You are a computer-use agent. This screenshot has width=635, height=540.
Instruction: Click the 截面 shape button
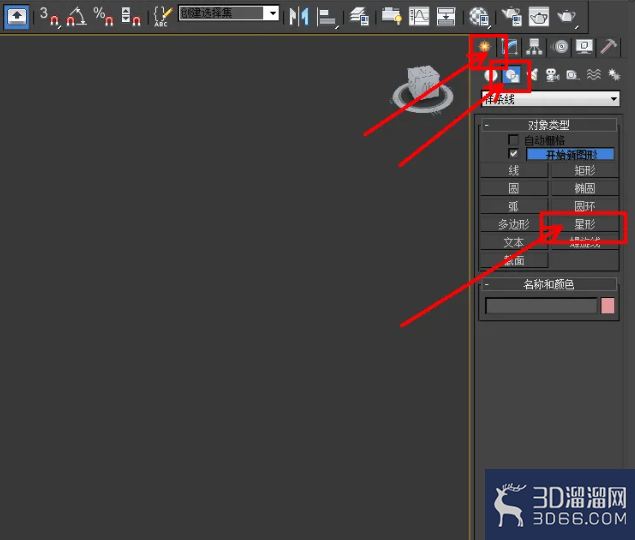coord(514,260)
